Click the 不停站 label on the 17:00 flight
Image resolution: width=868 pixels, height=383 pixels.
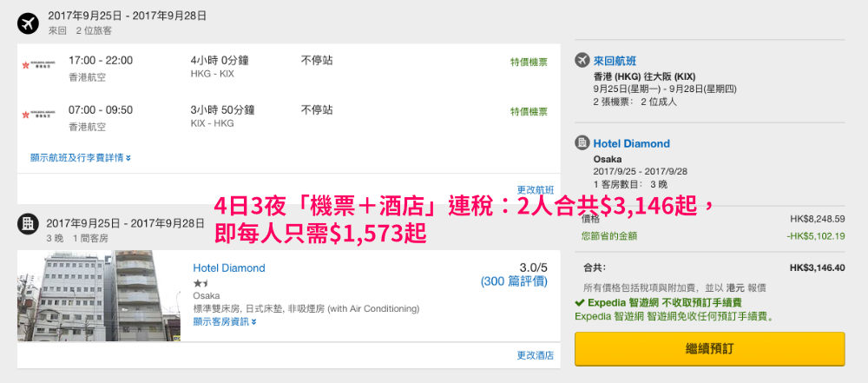(317, 61)
